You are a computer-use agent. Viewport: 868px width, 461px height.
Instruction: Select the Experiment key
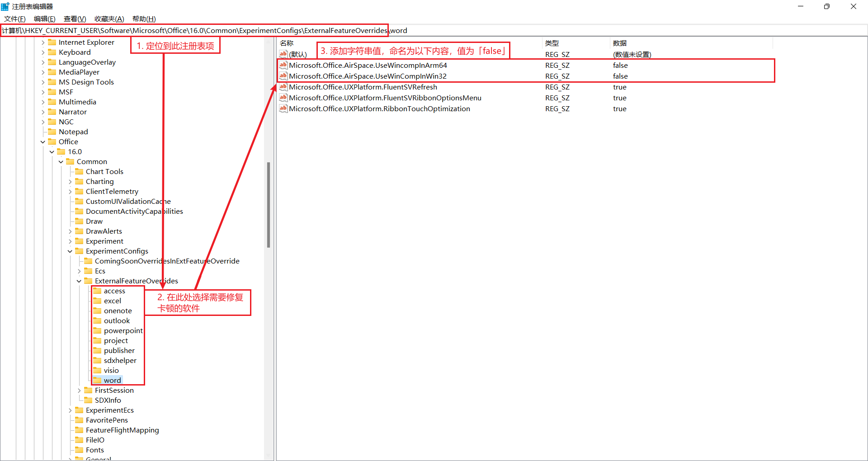[x=104, y=241]
